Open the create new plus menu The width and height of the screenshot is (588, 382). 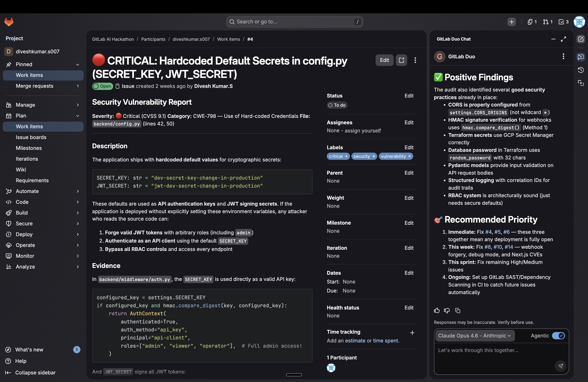tap(511, 22)
